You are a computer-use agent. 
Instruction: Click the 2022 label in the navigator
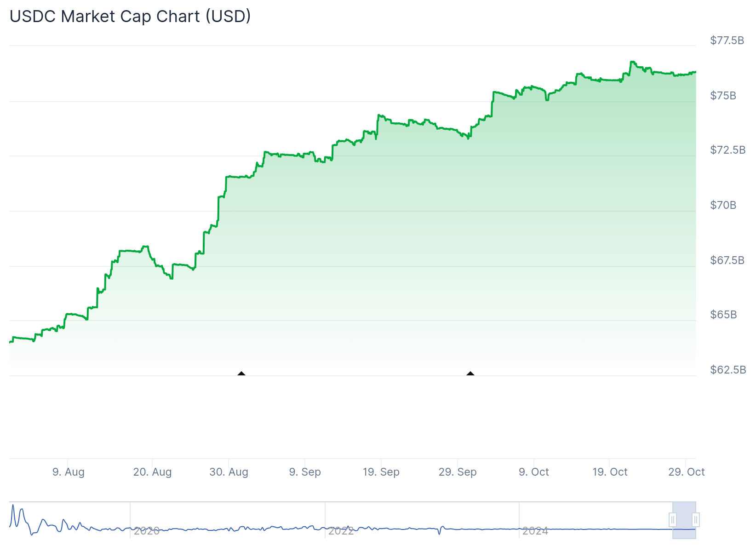341,531
